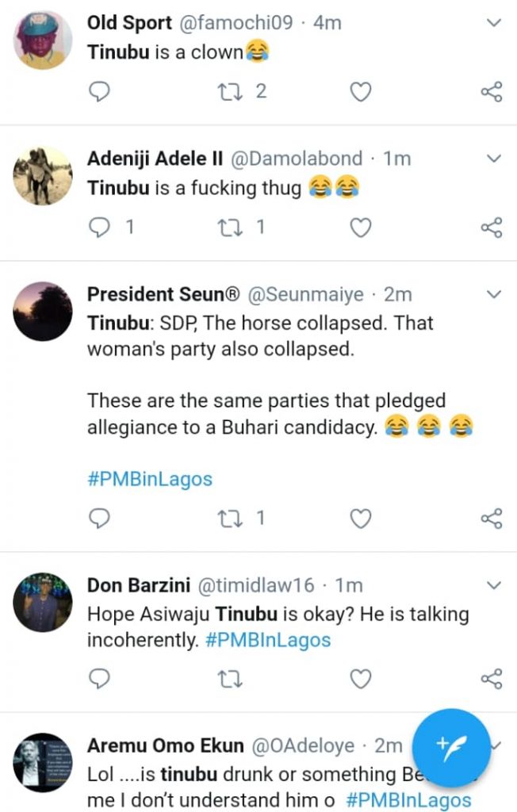This screenshot has width=517, height=812.
Task: Expand options chevron on Old Sport's tweet
Action: pyautogui.click(x=494, y=23)
